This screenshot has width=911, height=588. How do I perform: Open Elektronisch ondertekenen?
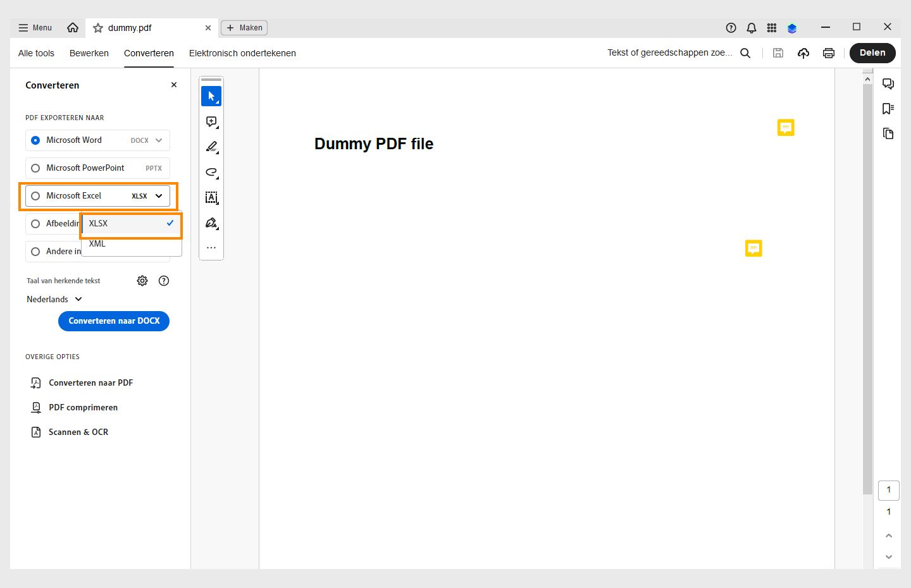pos(242,53)
